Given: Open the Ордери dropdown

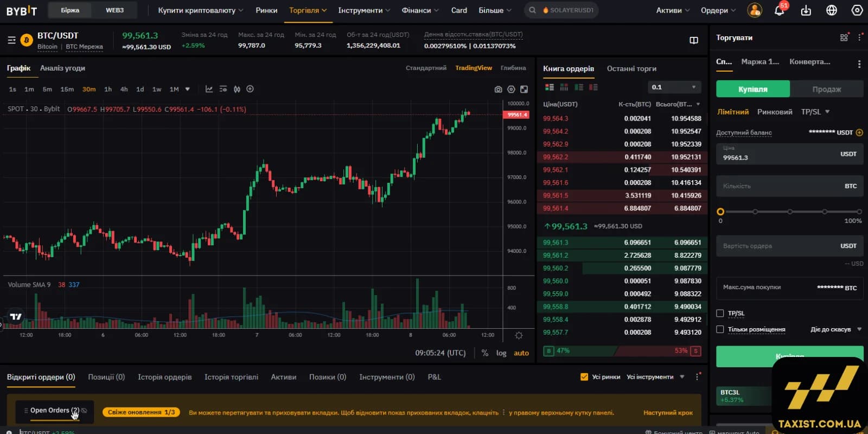Looking at the screenshot, I should (x=718, y=10).
